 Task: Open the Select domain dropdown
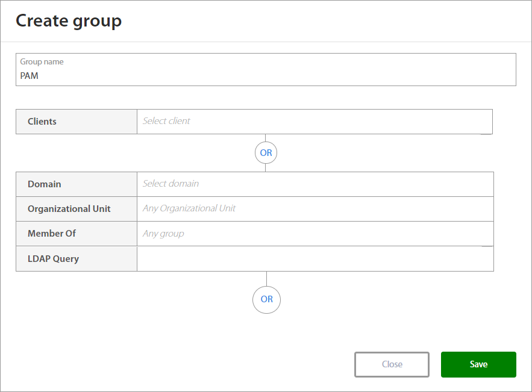click(315, 184)
